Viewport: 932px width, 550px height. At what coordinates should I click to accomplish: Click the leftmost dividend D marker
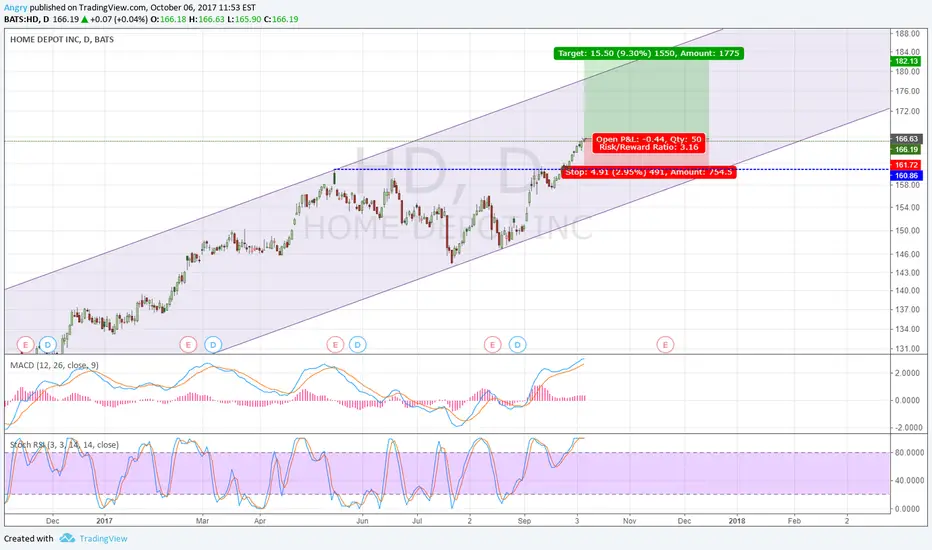(x=48, y=344)
